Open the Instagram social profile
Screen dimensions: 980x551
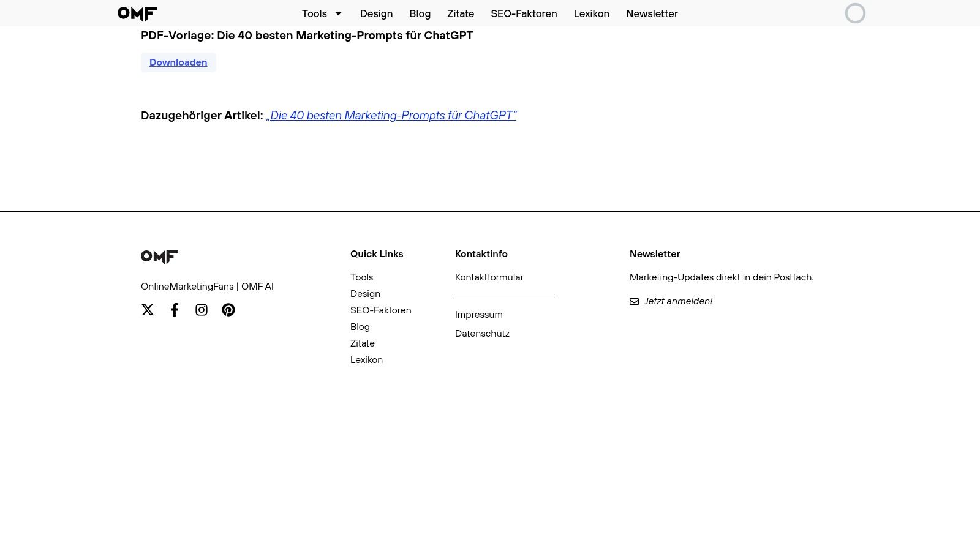(x=202, y=310)
